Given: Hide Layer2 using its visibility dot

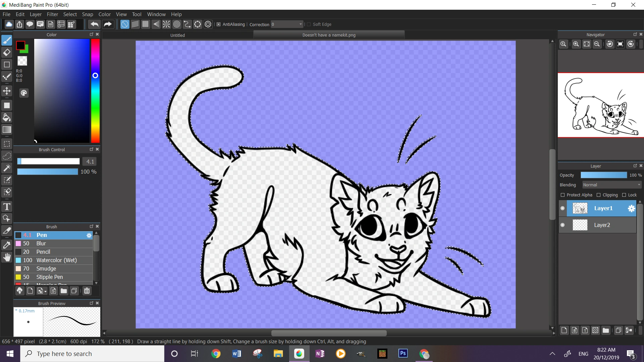Looking at the screenshot, I should (563, 225).
